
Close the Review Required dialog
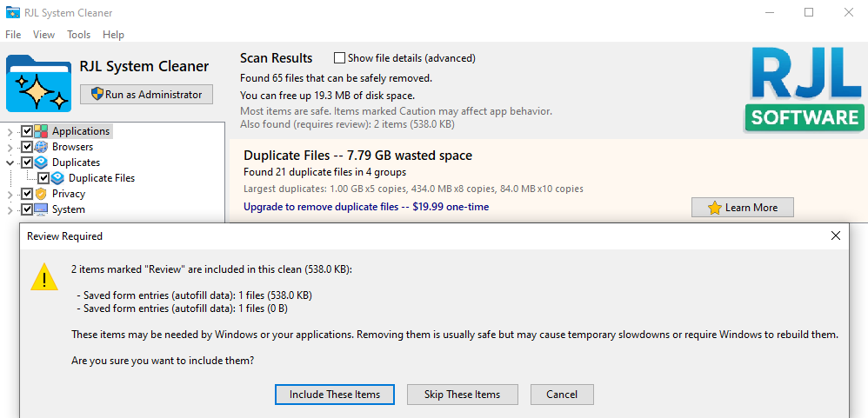pyautogui.click(x=836, y=236)
